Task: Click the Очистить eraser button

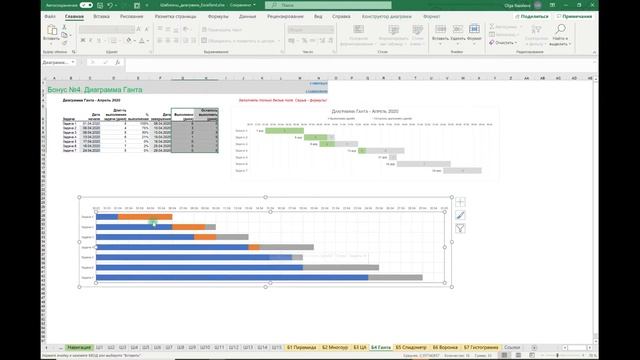Action: point(503,42)
